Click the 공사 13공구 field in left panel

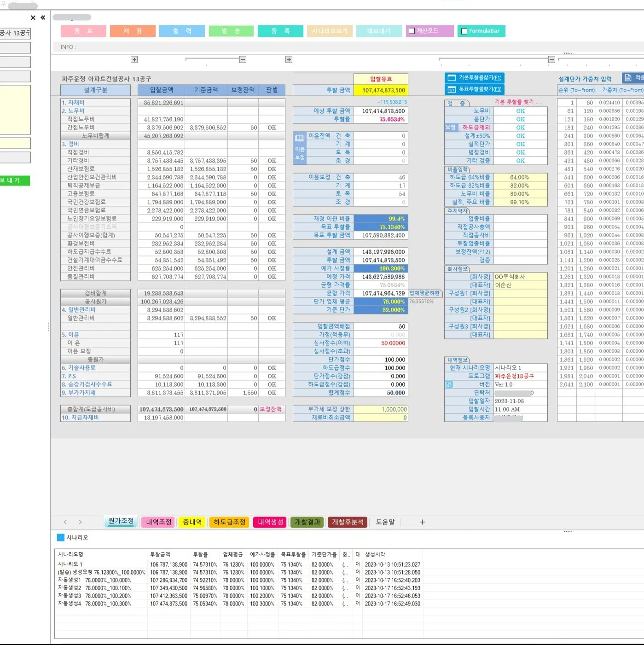point(15,33)
